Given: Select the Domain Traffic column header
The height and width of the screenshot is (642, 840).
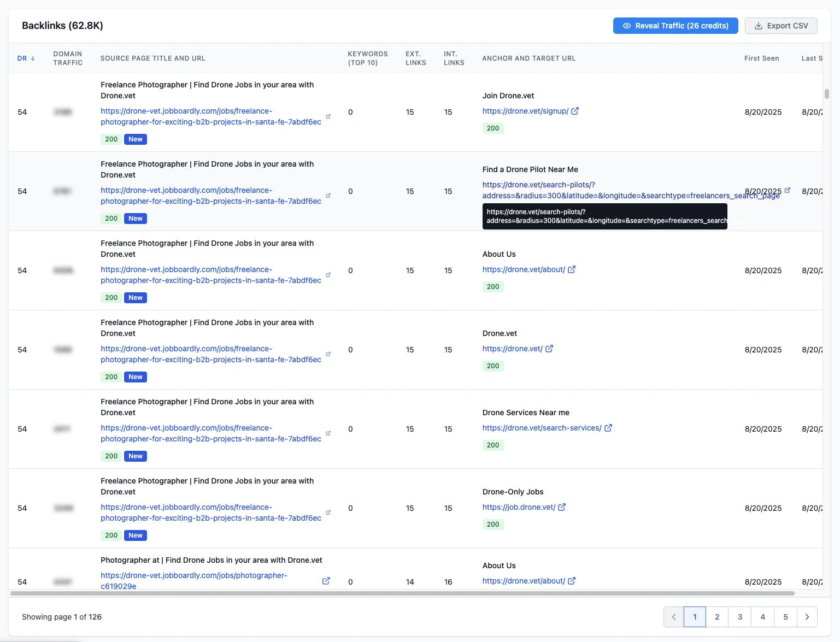Looking at the screenshot, I should click(x=67, y=58).
